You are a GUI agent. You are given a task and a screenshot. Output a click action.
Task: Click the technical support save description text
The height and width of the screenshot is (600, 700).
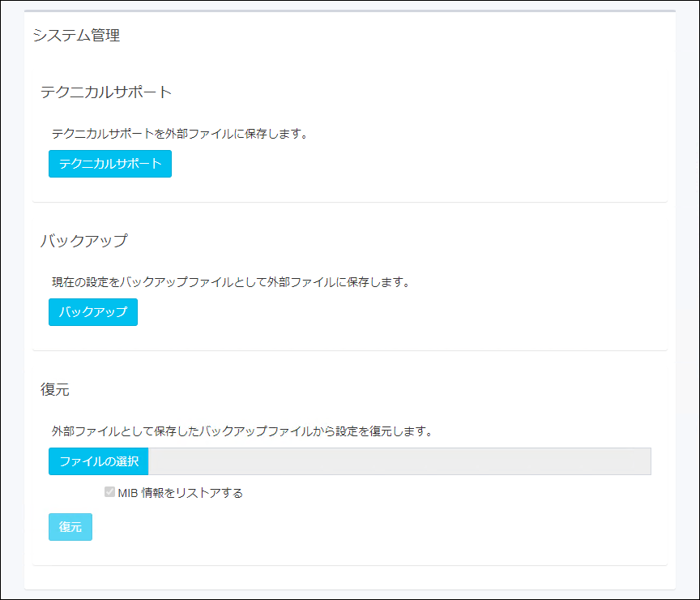click(179, 134)
